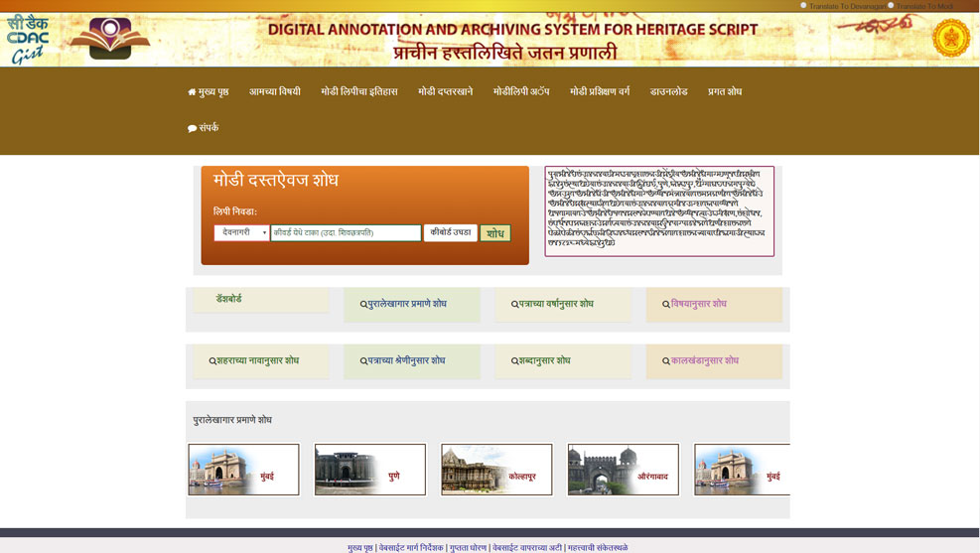Click the chat bubble icon beside संपर्क
The image size is (980, 553).
pyautogui.click(x=192, y=128)
